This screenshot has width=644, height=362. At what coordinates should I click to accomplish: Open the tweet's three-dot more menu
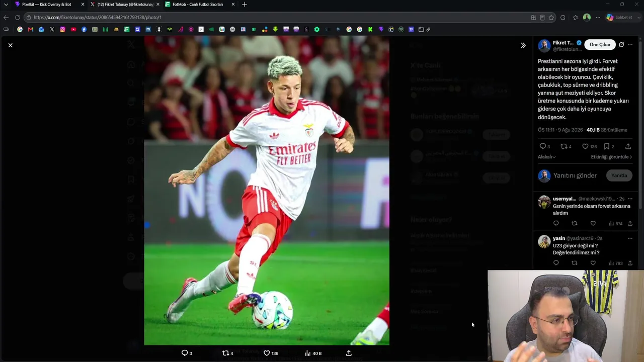[630, 45]
